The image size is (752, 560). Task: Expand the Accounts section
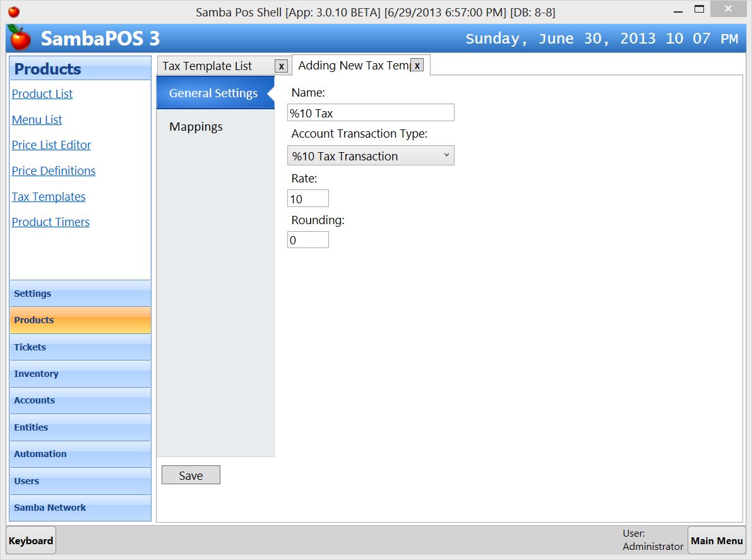tap(80, 400)
